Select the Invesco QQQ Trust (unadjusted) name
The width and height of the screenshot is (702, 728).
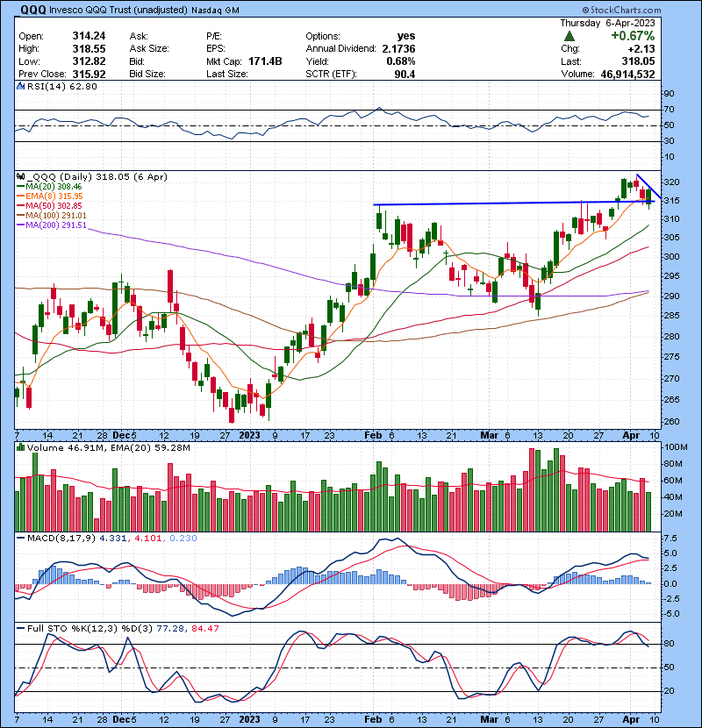point(118,11)
